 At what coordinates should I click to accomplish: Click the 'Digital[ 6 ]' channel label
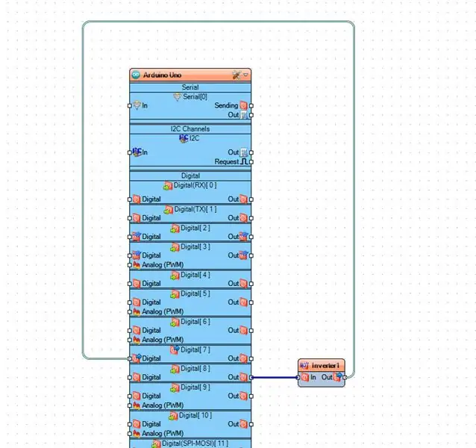coord(195,322)
